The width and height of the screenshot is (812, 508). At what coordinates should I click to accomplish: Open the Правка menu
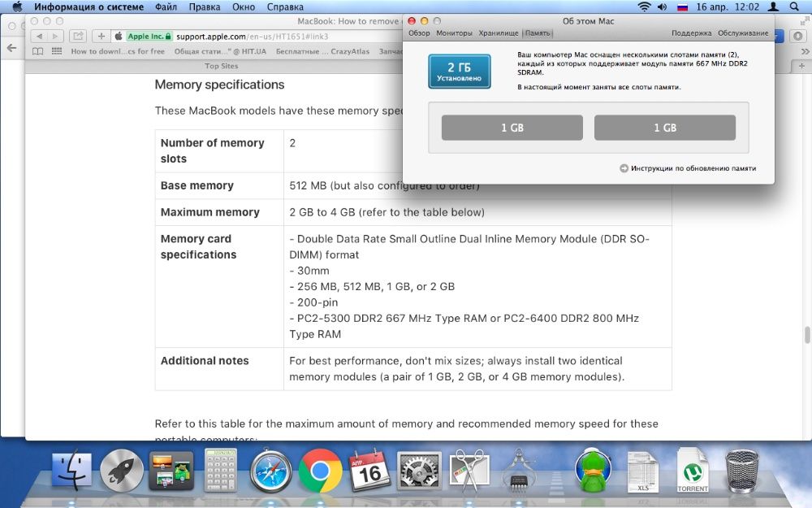coord(204,7)
